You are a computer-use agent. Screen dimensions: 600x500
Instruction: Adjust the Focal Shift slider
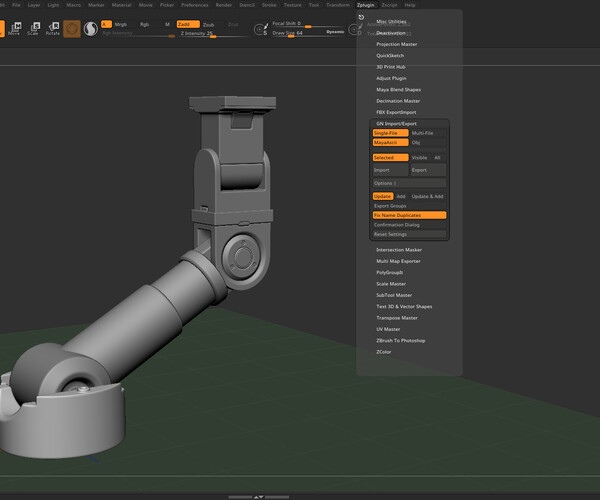tap(308, 24)
